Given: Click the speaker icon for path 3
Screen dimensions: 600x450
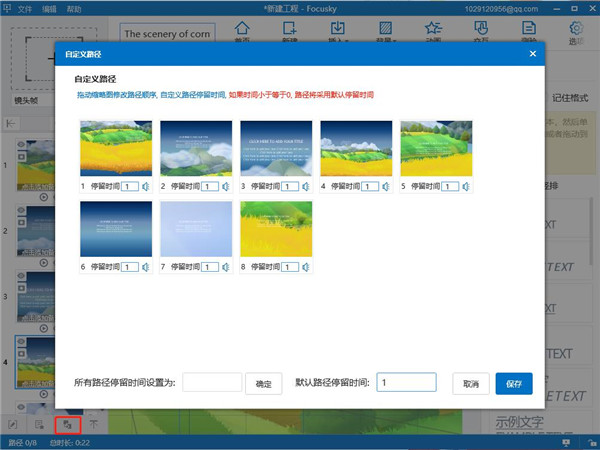Looking at the screenshot, I should (306, 186).
